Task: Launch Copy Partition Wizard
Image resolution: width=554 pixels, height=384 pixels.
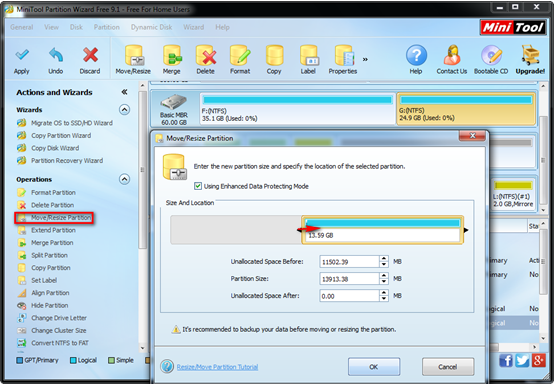Action: (61, 136)
